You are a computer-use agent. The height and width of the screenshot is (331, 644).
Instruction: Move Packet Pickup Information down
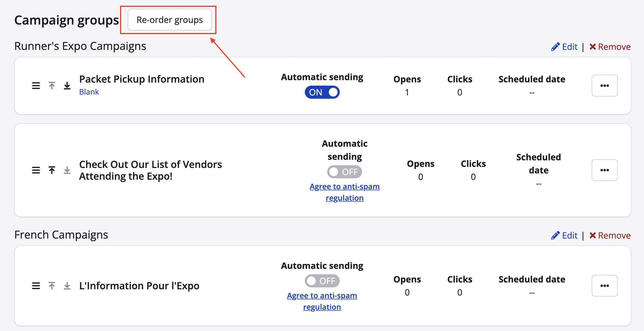(x=67, y=86)
